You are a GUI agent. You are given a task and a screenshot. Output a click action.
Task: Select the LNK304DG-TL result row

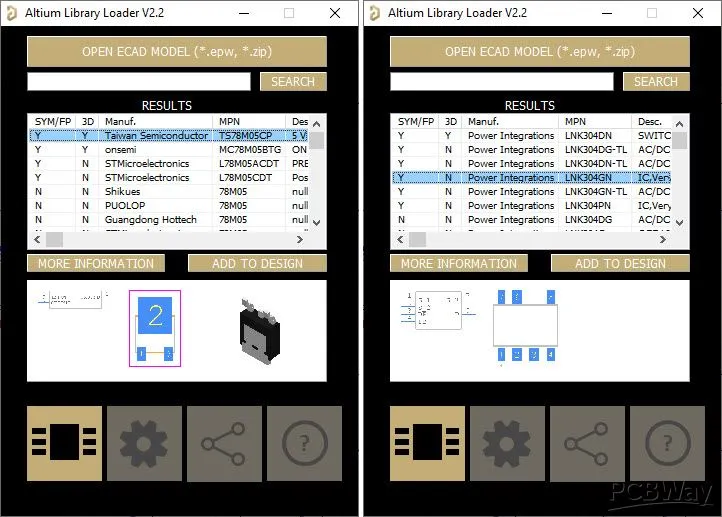531,150
